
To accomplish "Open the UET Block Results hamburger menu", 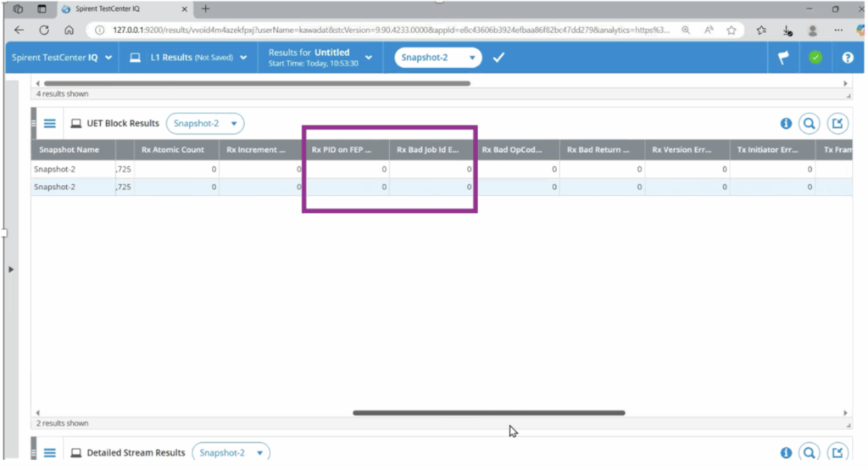I will coord(50,124).
